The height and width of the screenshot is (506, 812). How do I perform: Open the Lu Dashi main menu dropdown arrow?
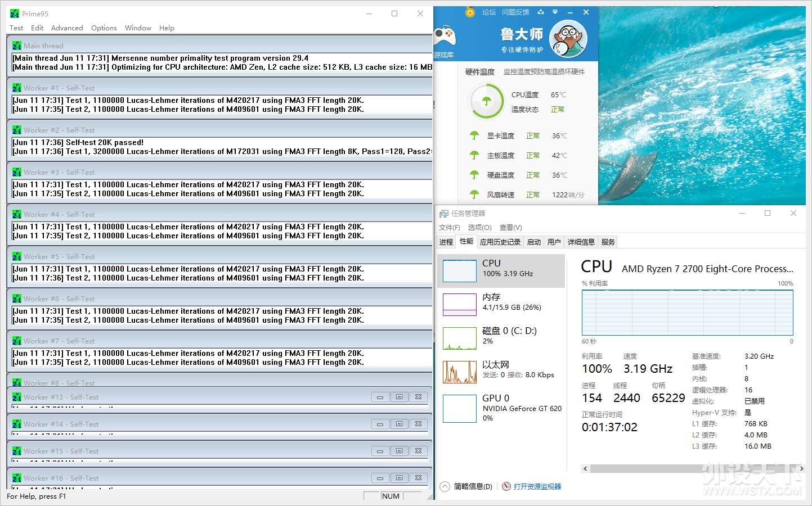pyautogui.click(x=555, y=12)
